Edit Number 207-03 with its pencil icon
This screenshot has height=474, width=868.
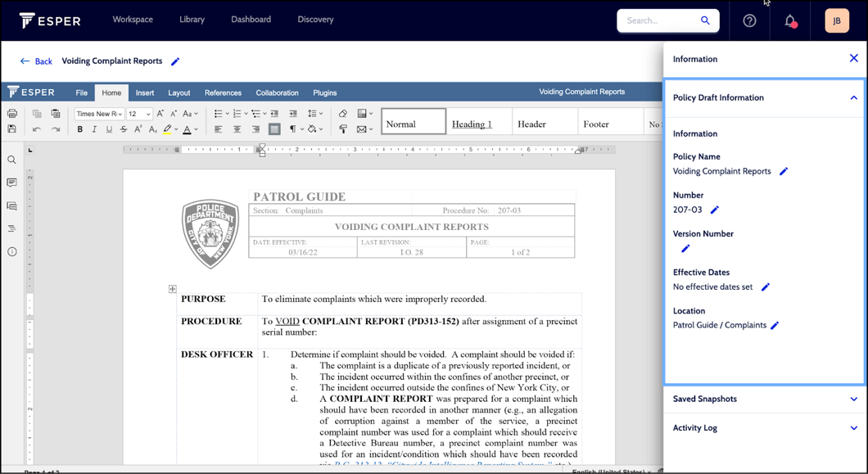pyautogui.click(x=715, y=210)
